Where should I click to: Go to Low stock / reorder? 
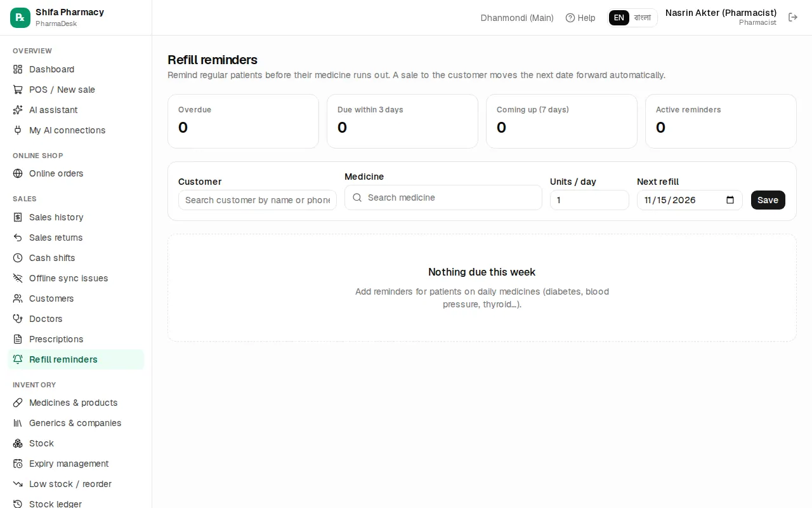75,484
